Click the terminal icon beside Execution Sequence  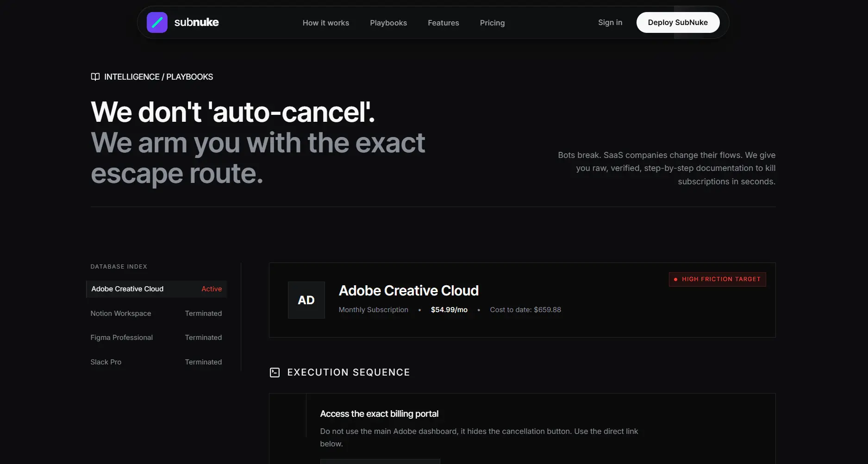275,372
